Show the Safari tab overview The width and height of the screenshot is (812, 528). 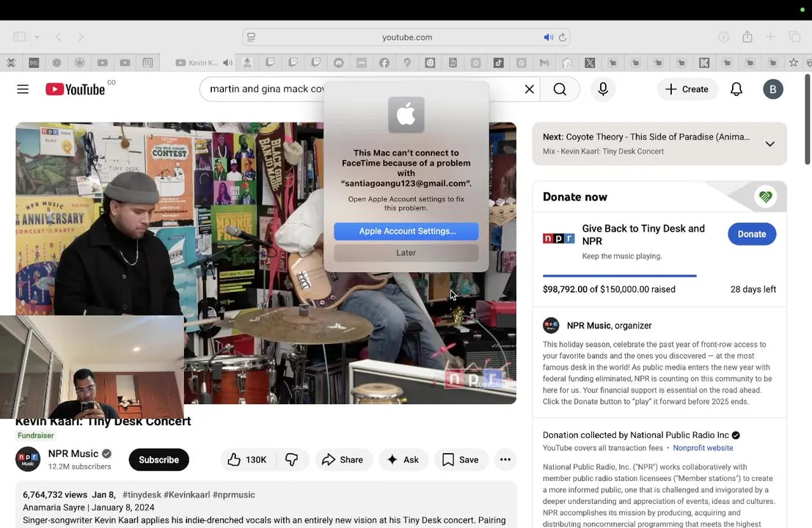794,37
